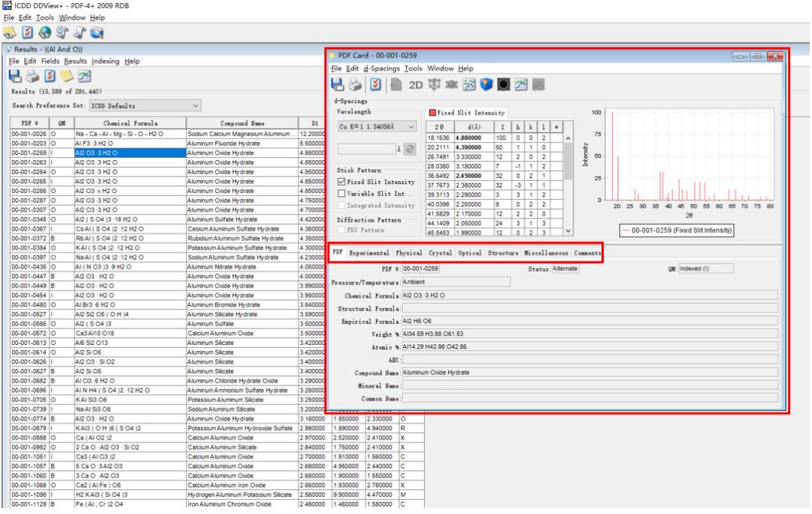Click the custom wavelength input field
The height and width of the screenshot is (514, 812).
pos(367,149)
